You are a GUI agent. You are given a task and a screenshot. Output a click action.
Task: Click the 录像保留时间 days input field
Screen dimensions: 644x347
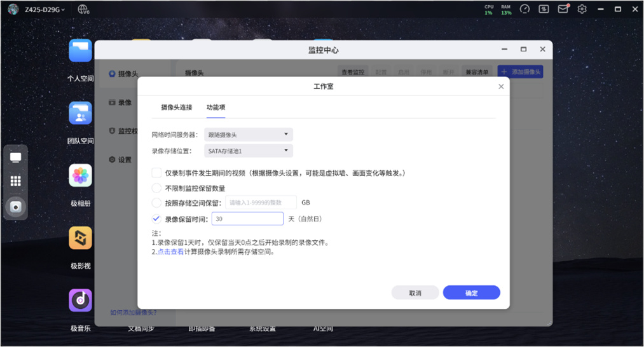[x=247, y=219]
